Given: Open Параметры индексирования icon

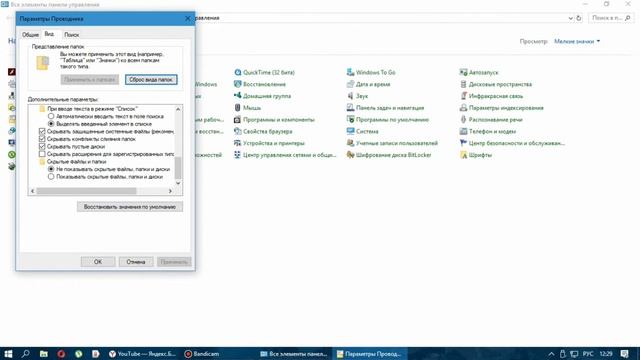Looking at the screenshot, I should tap(463, 108).
